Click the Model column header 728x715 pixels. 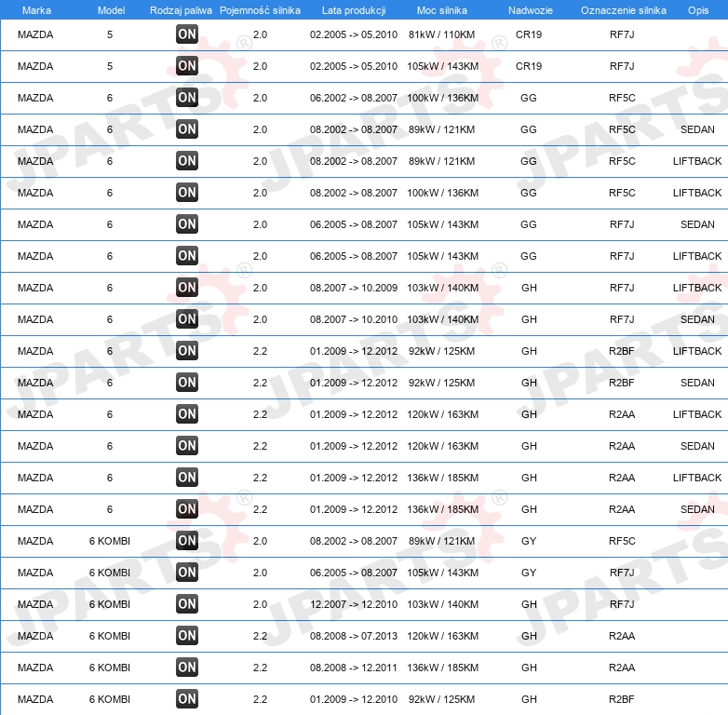(x=111, y=10)
